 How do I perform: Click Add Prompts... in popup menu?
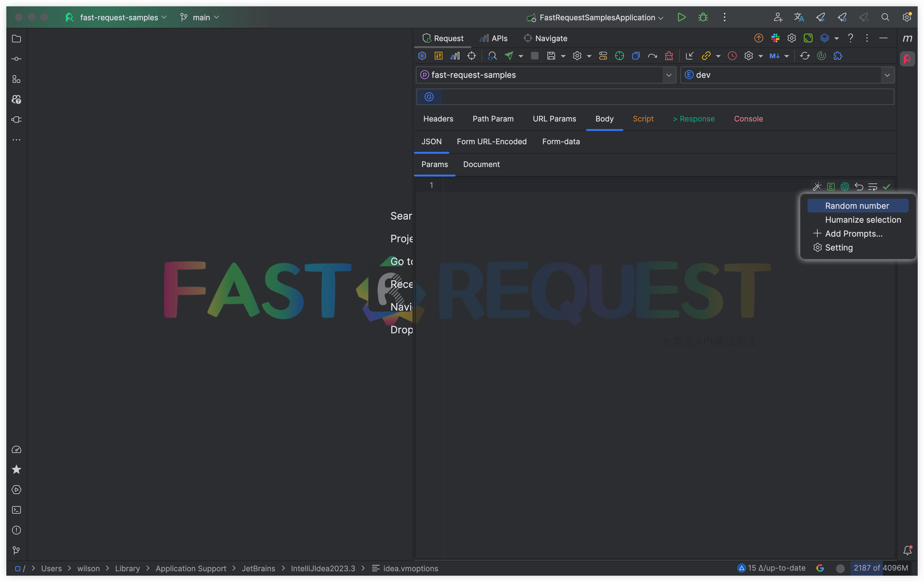click(x=853, y=233)
